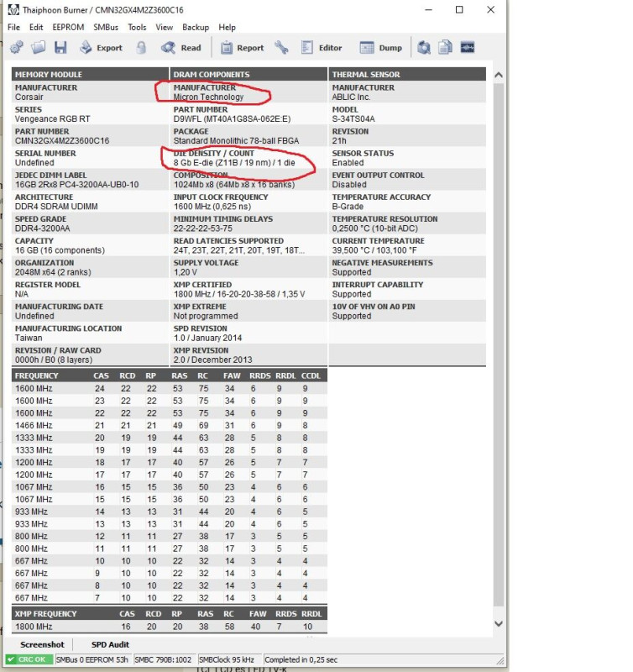Select the ABLIC Inc. manufacturer value
Screen dimensions: 633x672
(x=351, y=97)
